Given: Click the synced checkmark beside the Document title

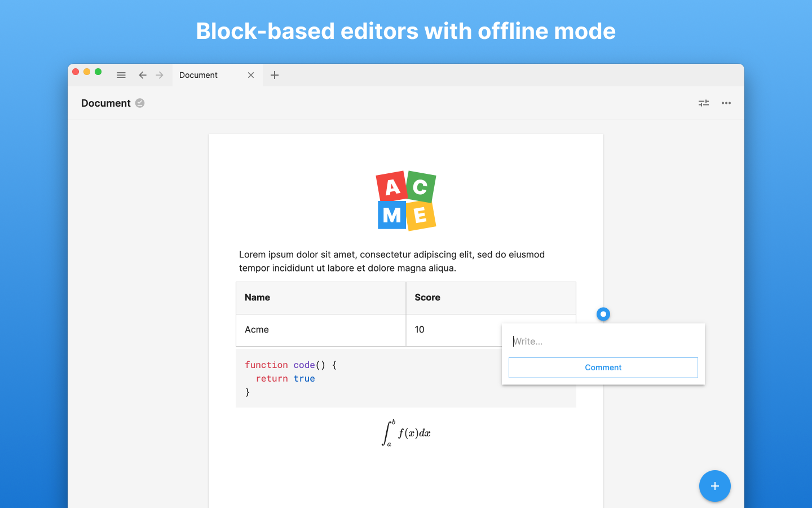Looking at the screenshot, I should pyautogui.click(x=140, y=103).
